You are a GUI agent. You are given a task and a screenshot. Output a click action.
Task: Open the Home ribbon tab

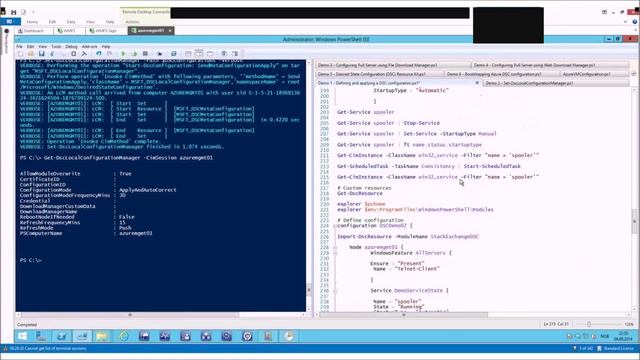[32, 22]
